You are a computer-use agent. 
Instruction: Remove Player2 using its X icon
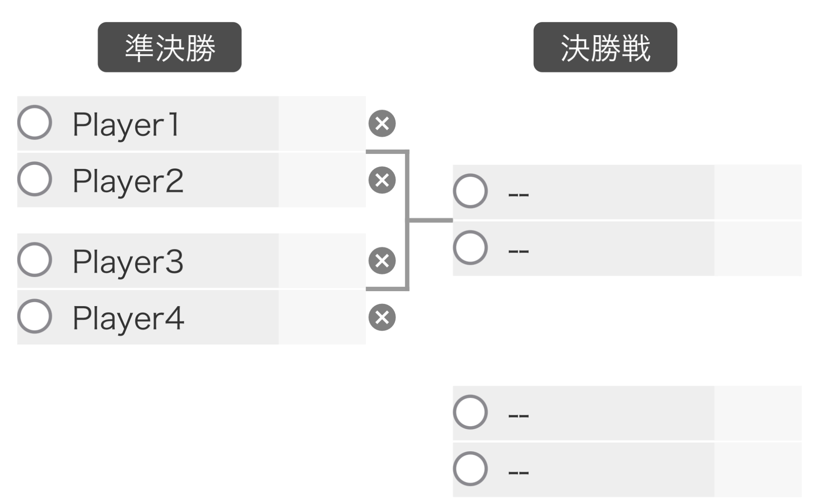[382, 180]
